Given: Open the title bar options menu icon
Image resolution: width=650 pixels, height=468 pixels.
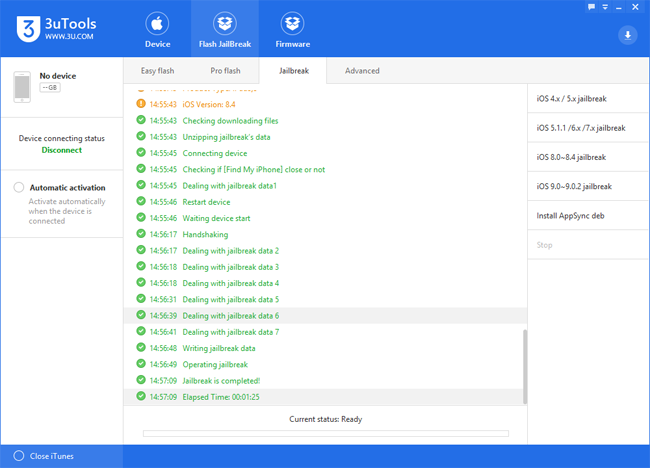Looking at the screenshot, I should pyautogui.click(x=605, y=7).
